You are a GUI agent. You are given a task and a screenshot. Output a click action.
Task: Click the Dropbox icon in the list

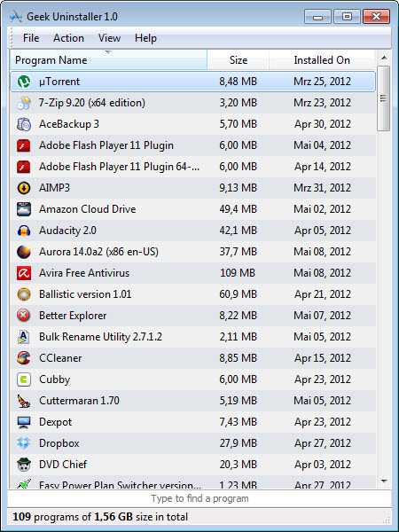click(24, 443)
